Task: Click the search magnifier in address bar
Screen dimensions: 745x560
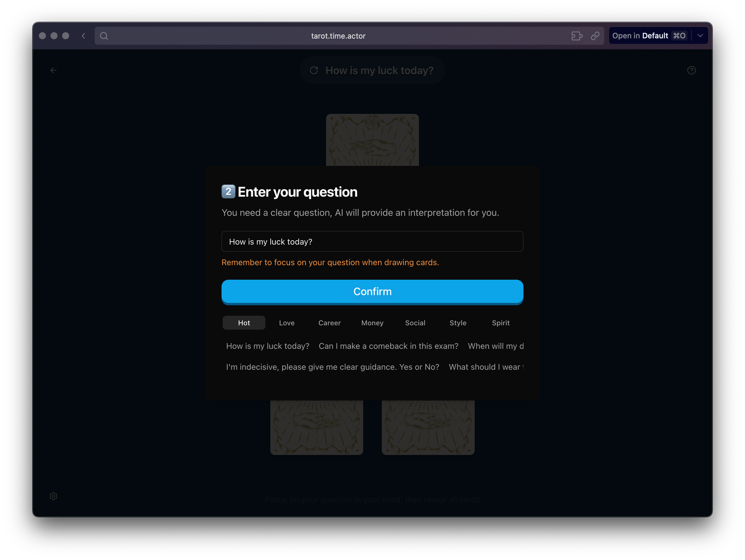Action: click(x=104, y=36)
